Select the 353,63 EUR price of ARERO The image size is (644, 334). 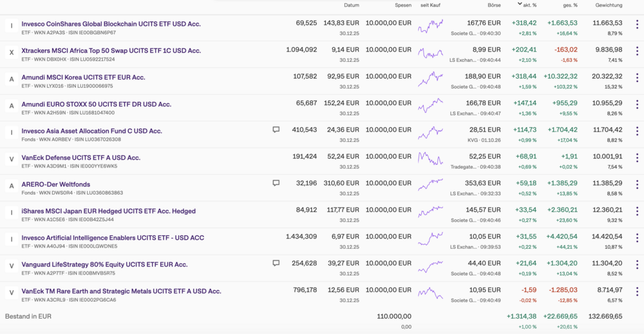(x=483, y=184)
